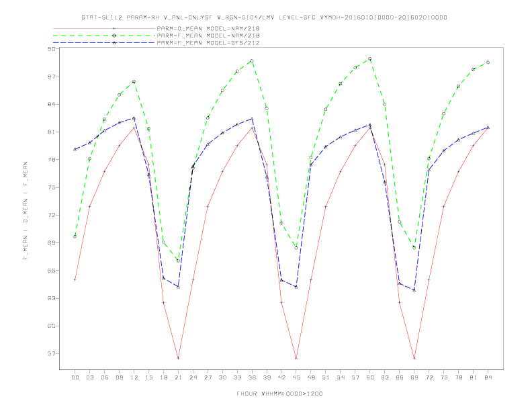
Task: Click x-axis tick label 15
Action: pos(148,377)
